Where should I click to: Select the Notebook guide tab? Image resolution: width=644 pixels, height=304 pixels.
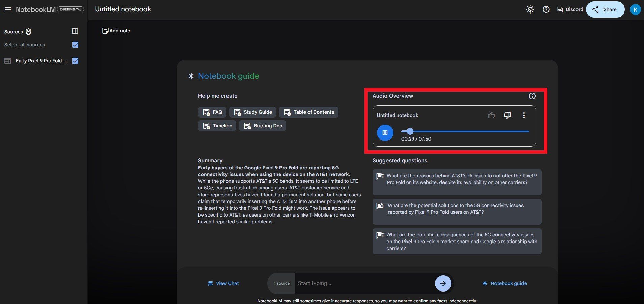[505, 283]
